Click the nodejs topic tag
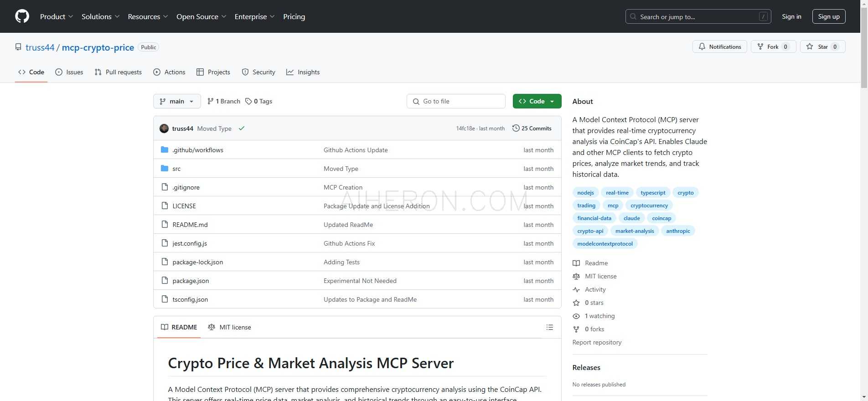The width and height of the screenshot is (868, 401). point(585,193)
